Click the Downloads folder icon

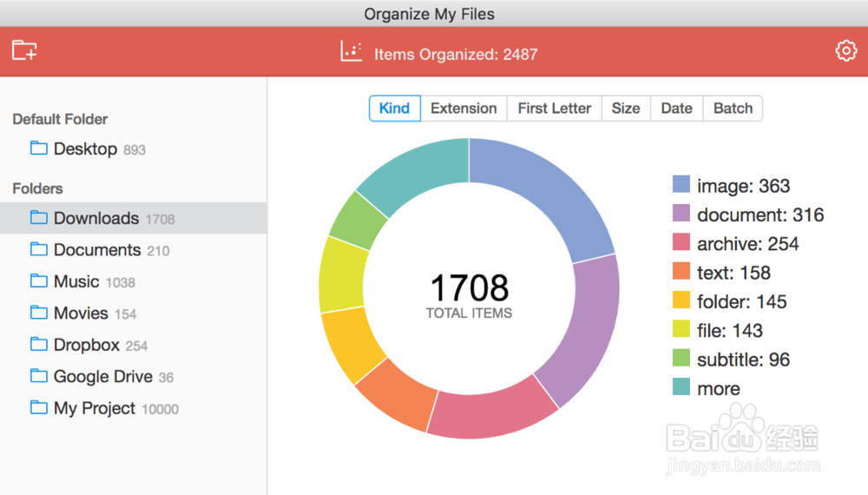click(x=39, y=217)
